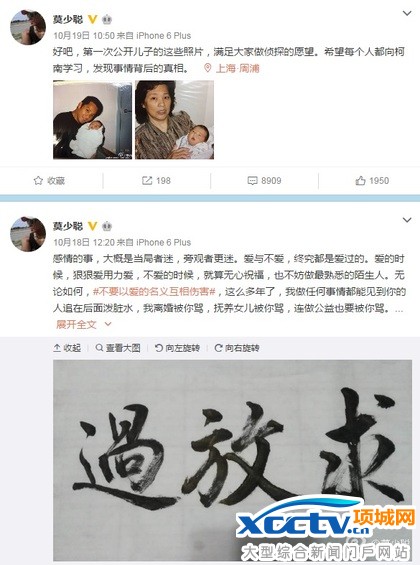Rotate image left with 向左旋转
The width and height of the screenshot is (420, 565).
[x=177, y=348]
